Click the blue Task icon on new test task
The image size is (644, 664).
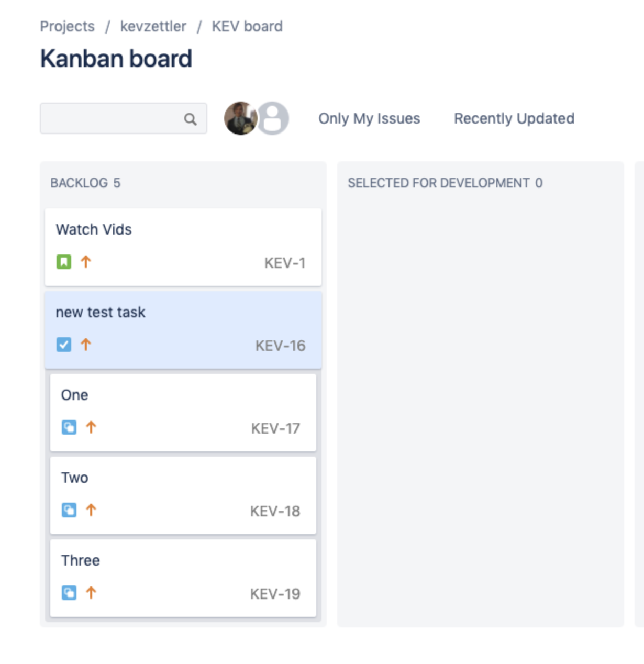coord(63,344)
